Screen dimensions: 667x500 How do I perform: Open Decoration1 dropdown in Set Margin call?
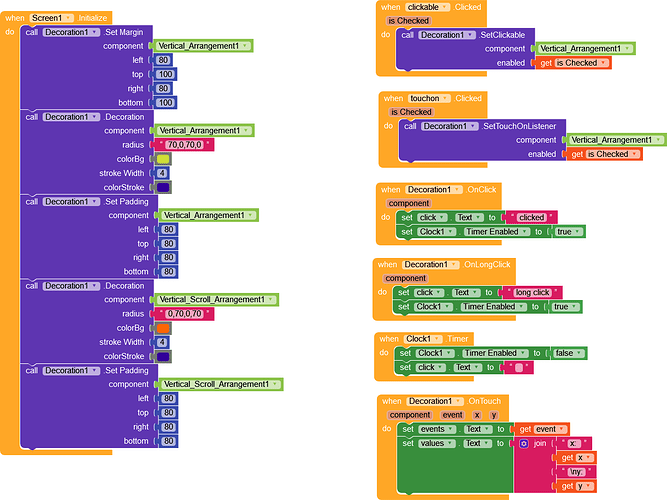click(71, 32)
